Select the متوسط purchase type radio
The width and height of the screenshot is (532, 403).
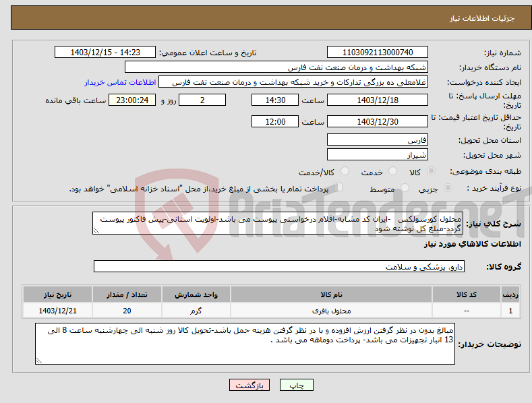(x=405, y=187)
